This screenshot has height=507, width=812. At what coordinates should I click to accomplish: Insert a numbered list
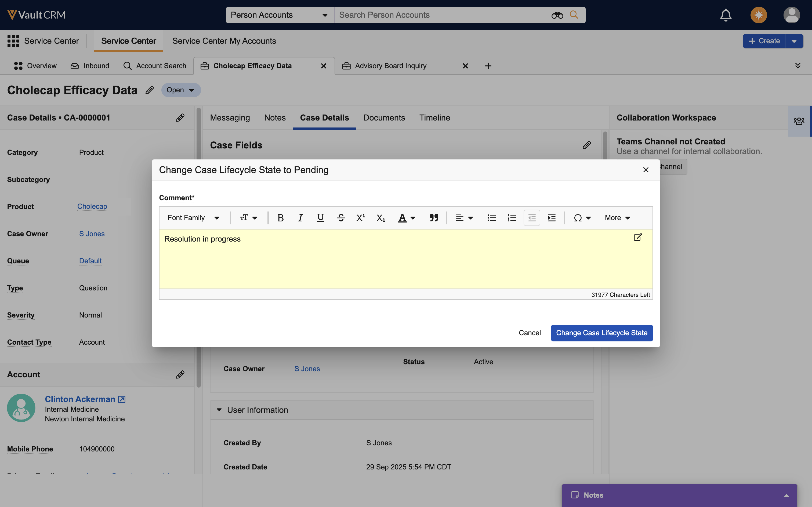[512, 218]
